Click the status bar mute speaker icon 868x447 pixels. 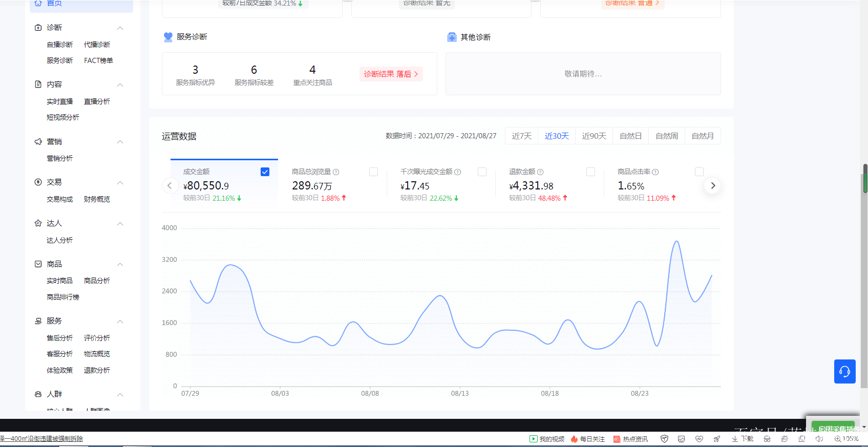[819, 439]
